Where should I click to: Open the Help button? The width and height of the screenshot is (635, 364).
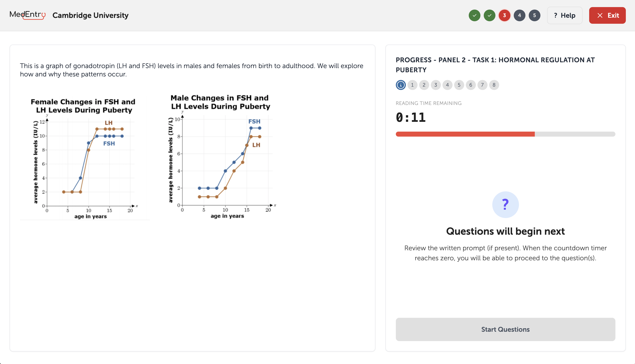pos(564,15)
